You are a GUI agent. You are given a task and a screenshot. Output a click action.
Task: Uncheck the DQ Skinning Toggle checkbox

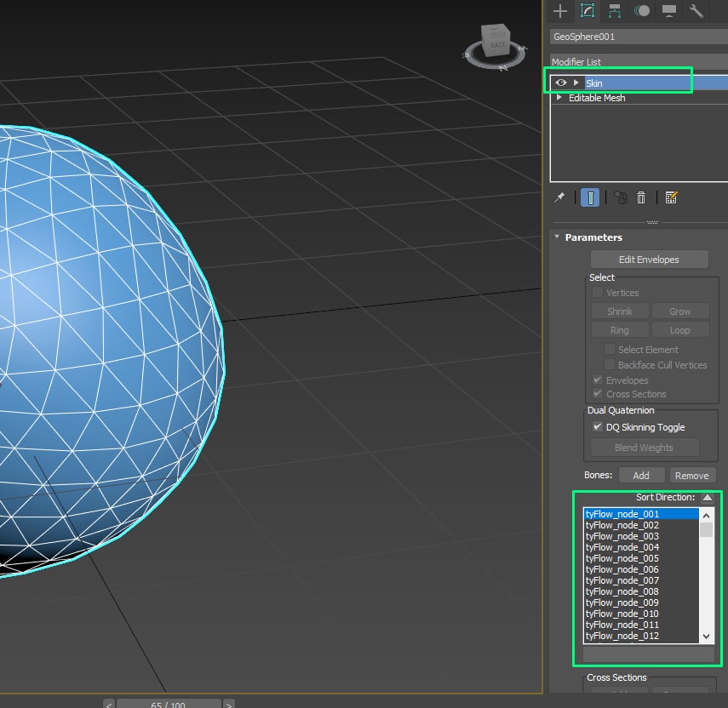[597, 427]
